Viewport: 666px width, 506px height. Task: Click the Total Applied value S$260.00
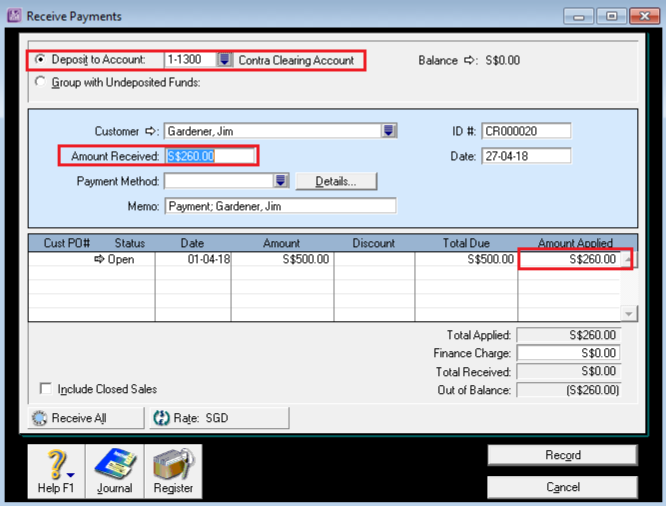(568, 335)
